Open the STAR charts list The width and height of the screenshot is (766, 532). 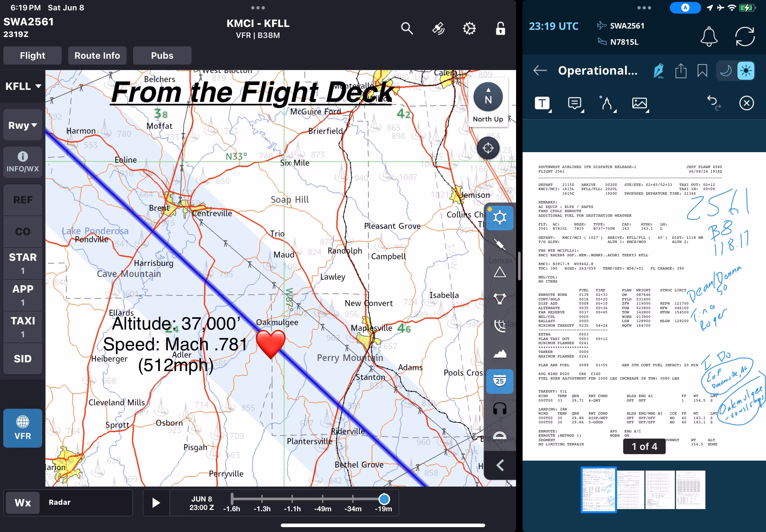[23, 263]
